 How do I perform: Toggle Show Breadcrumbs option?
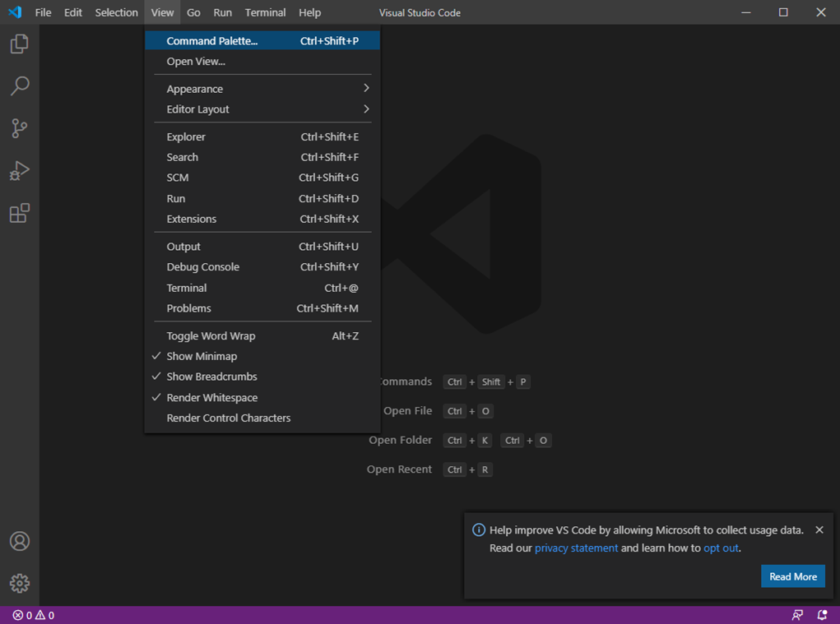click(x=262, y=377)
